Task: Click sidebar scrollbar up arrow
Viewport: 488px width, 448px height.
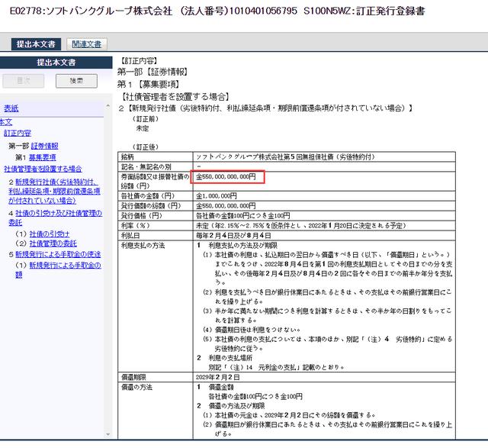Action: point(108,106)
